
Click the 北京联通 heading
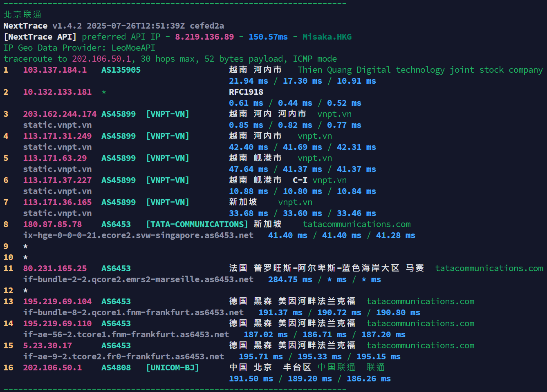click(22, 14)
